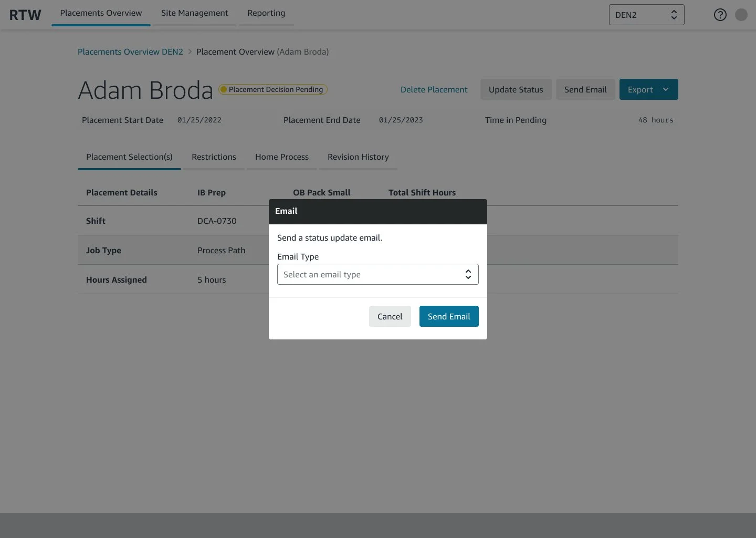Click Placement Start Date value 01/25/2022
Viewport: 756px width, 538px height.
(199, 120)
